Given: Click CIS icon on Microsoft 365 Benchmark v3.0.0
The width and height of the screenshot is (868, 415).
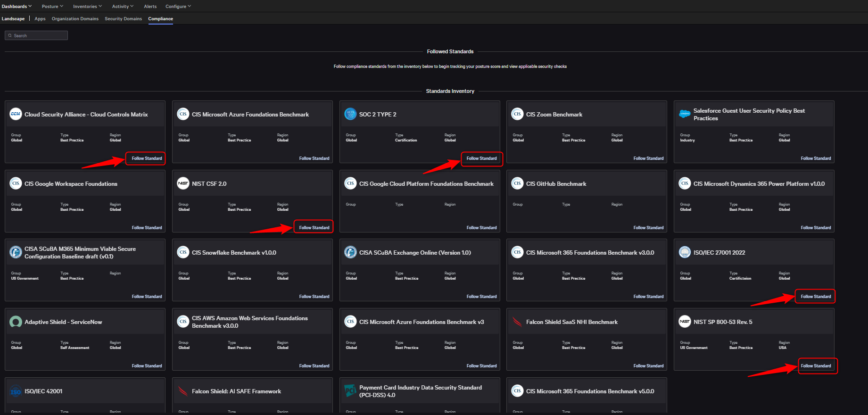Looking at the screenshot, I should (517, 252).
